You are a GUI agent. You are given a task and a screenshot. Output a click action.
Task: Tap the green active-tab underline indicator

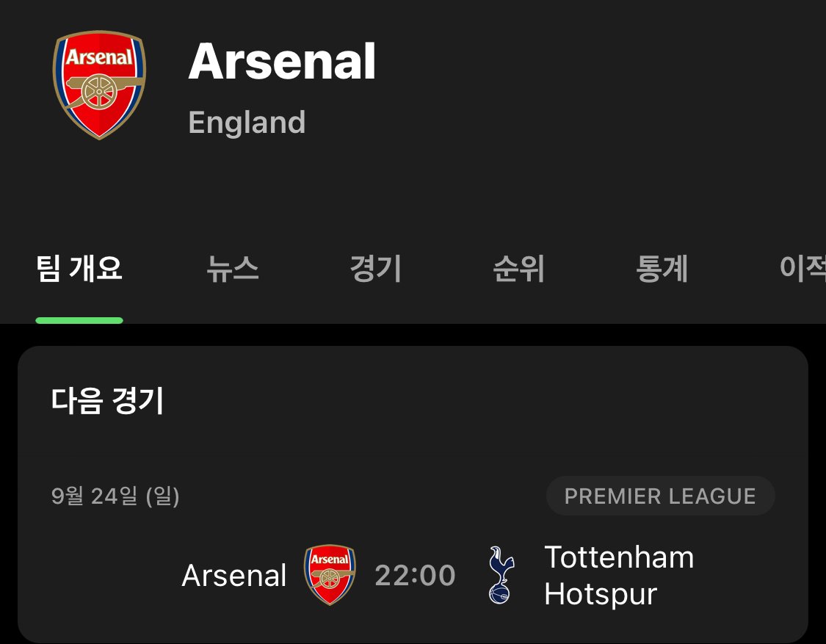79,320
